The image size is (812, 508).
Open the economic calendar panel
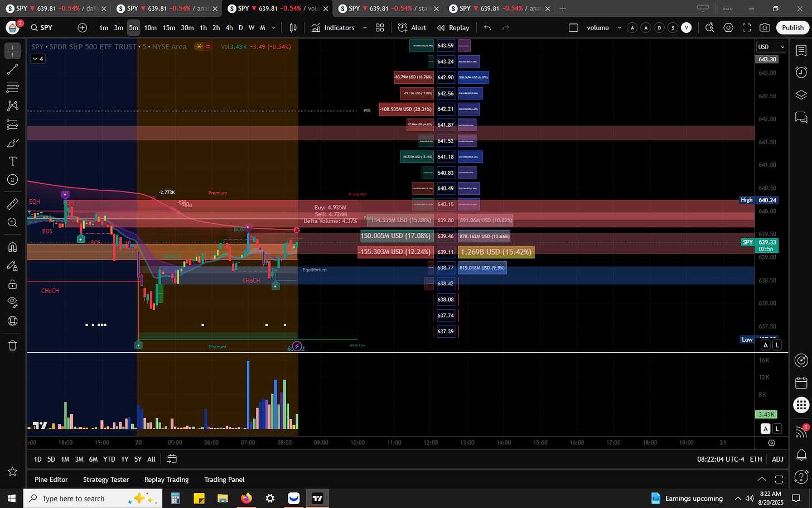point(801,382)
